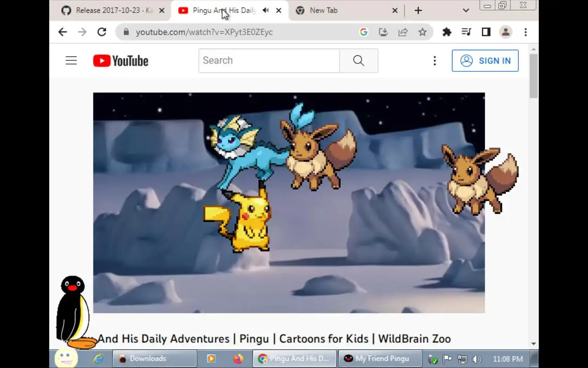Open volume speaker tray icon

pyautogui.click(x=477, y=359)
